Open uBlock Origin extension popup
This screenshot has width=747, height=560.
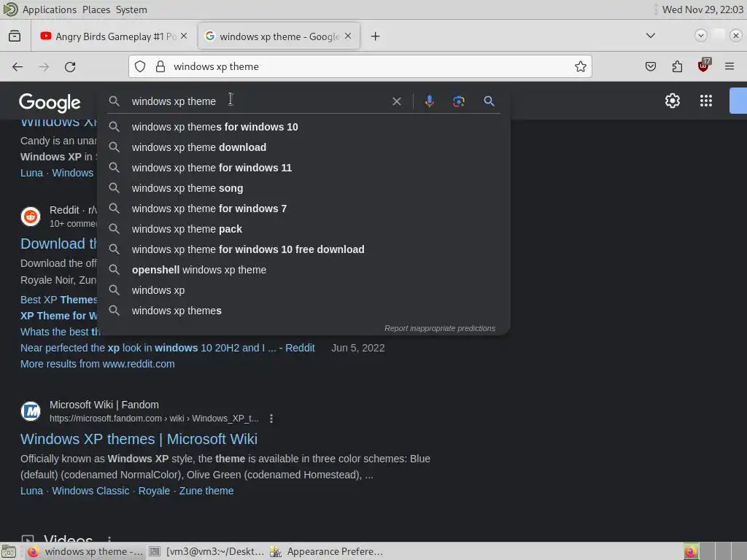pyautogui.click(x=704, y=66)
